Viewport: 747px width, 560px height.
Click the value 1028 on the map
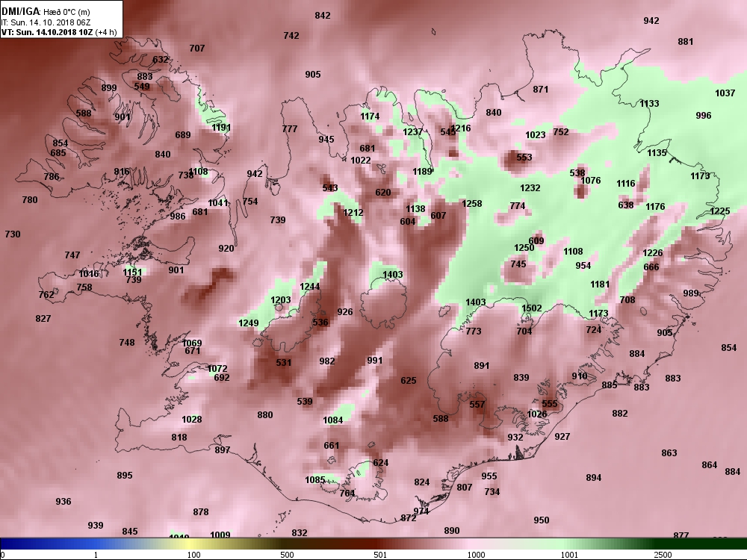pyautogui.click(x=191, y=420)
